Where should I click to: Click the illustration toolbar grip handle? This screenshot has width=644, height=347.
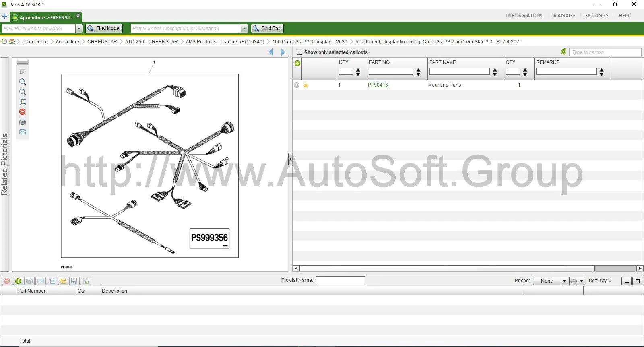pos(23,62)
